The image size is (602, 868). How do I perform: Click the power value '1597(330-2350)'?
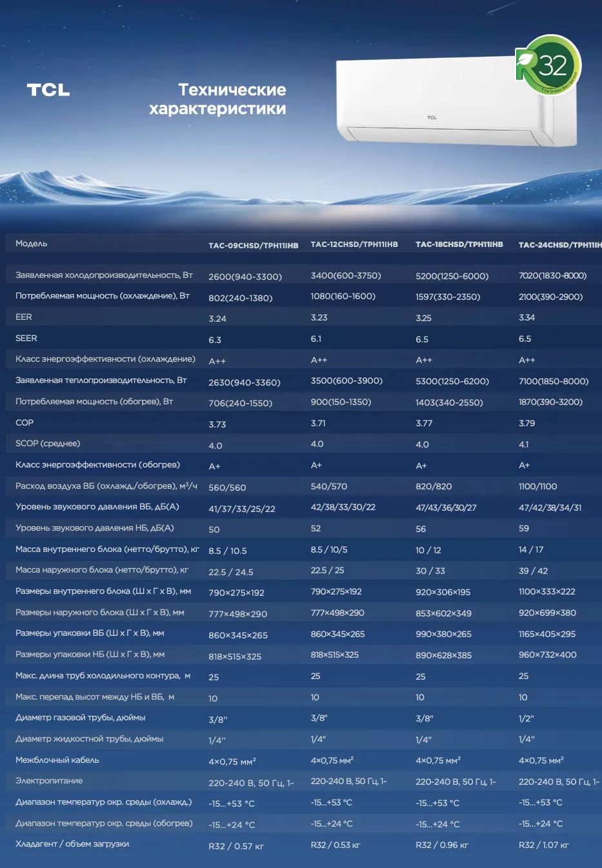point(448,297)
